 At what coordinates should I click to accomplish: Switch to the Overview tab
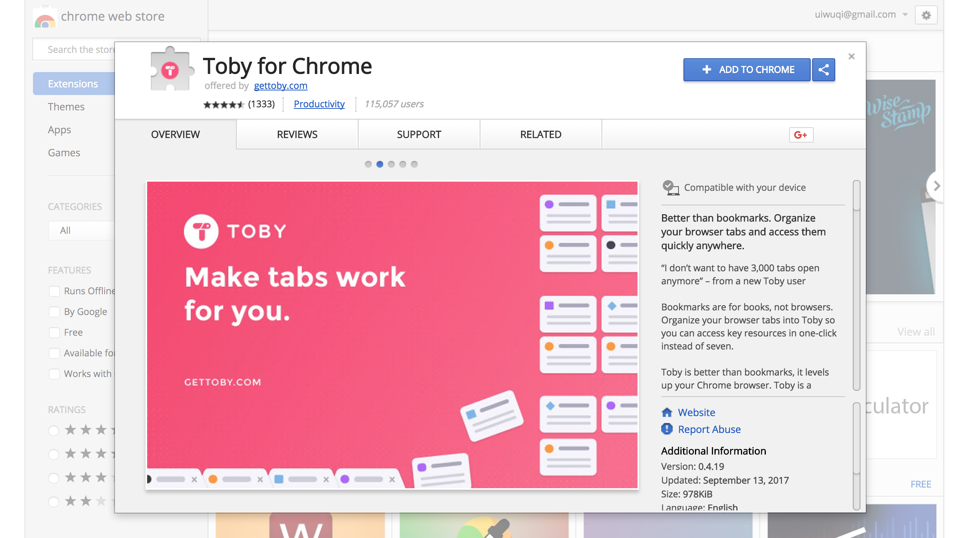[x=175, y=134]
